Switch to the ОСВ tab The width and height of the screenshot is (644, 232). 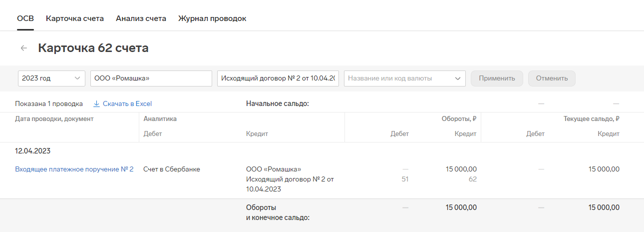pos(25,18)
